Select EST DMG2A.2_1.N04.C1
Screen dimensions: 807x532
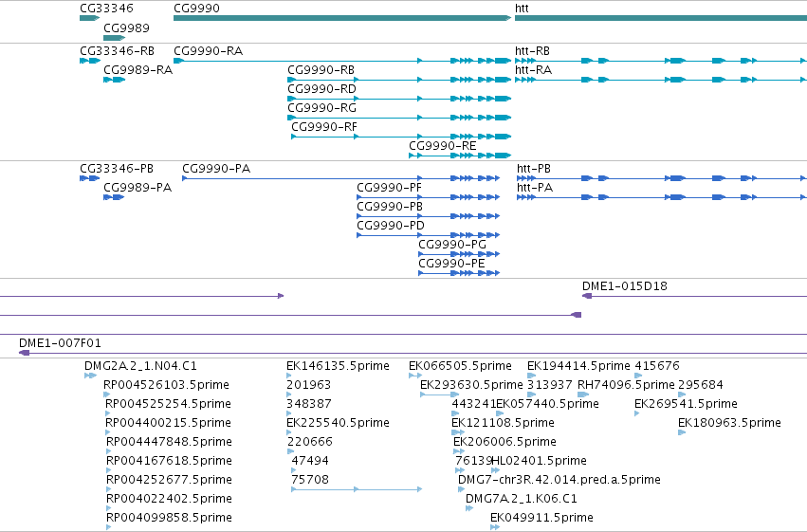click(x=140, y=366)
